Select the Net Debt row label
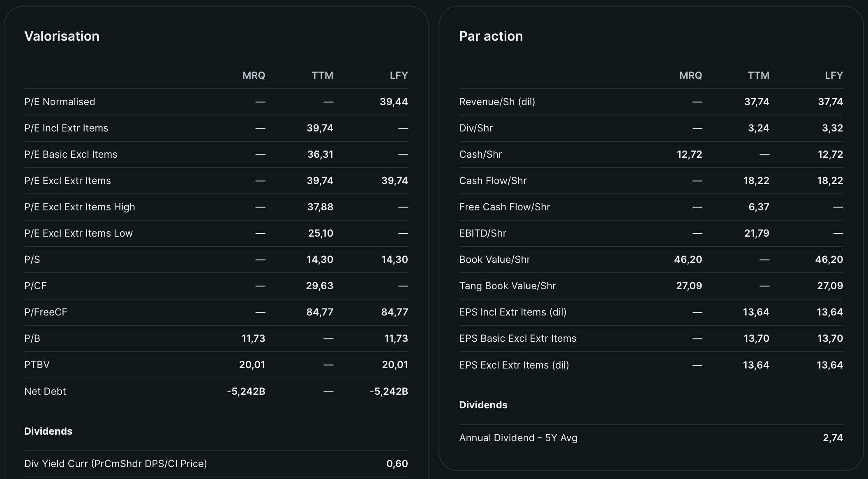This screenshot has height=479, width=868. click(45, 391)
